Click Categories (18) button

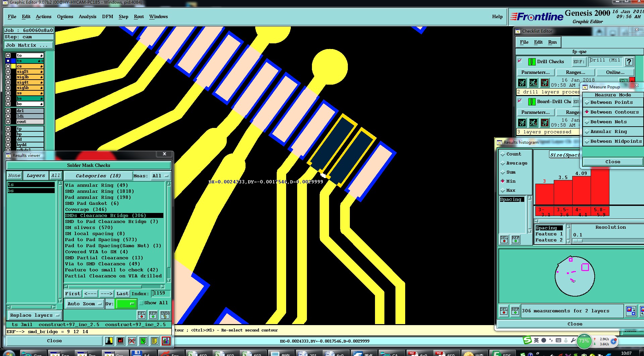click(98, 176)
